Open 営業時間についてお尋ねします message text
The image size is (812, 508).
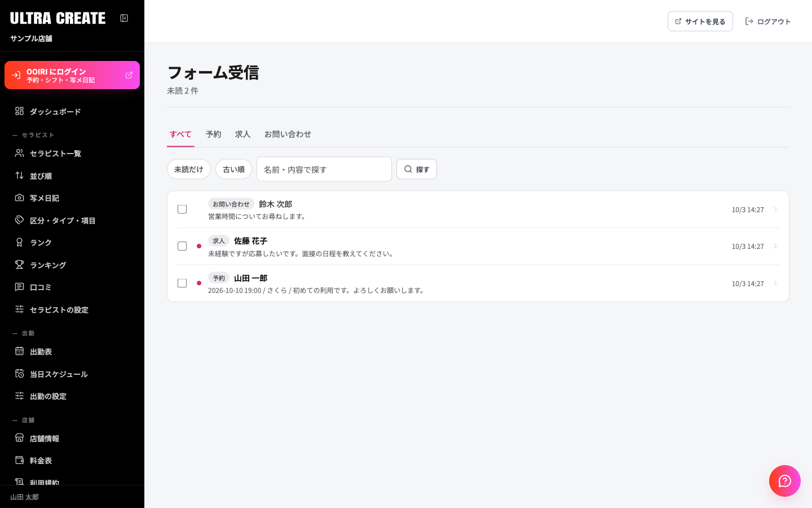258,217
